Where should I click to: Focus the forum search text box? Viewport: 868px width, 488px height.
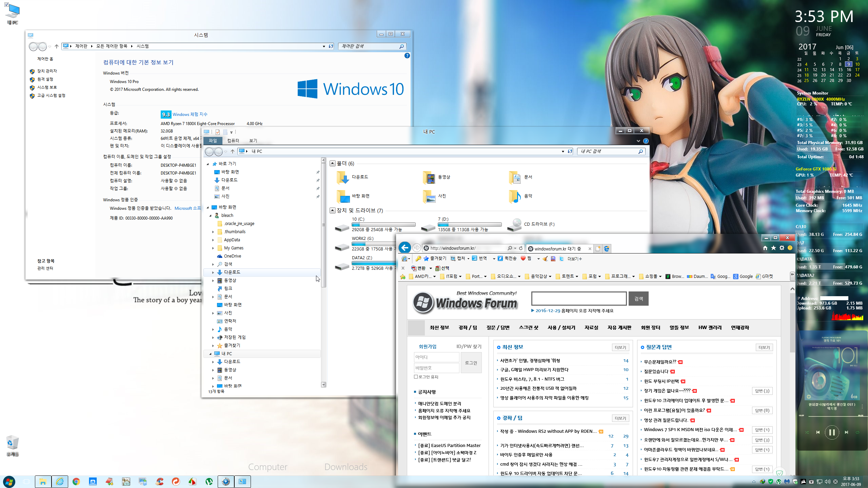click(579, 299)
